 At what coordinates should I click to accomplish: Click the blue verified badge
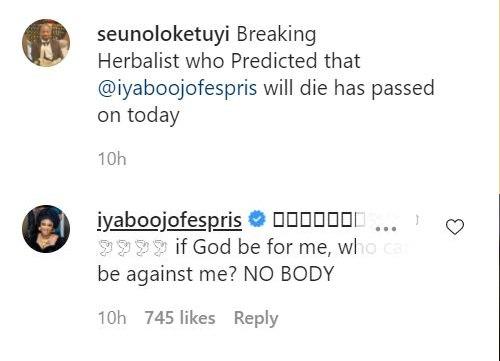[257, 220]
